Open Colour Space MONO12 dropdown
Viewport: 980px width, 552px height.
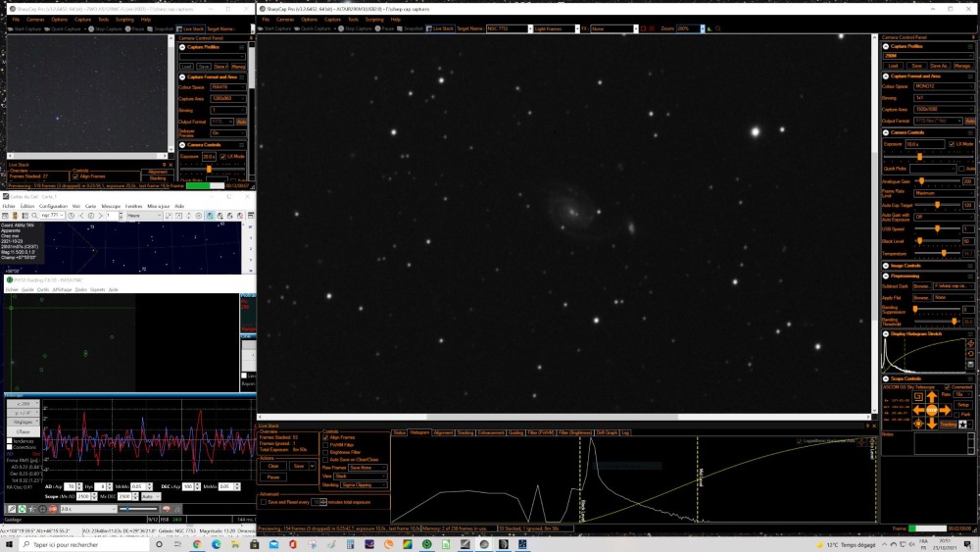coord(943,86)
